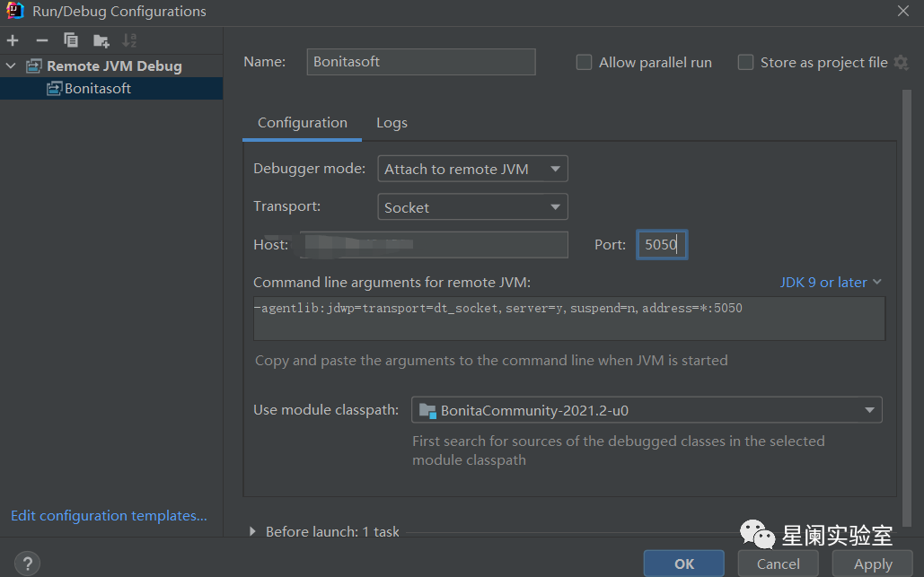This screenshot has width=924, height=577.
Task: Click the 'Copy and paste the arguments' hint text
Action: pos(491,361)
